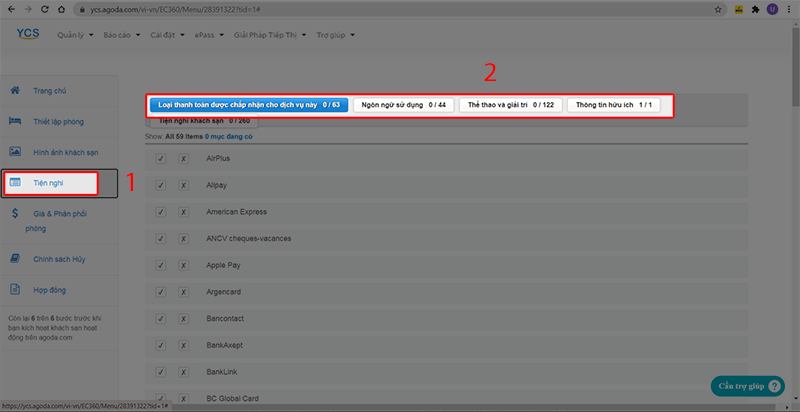Open the Giải Pháp Tiếp Thị dropdown
The image size is (800, 412).
point(268,35)
